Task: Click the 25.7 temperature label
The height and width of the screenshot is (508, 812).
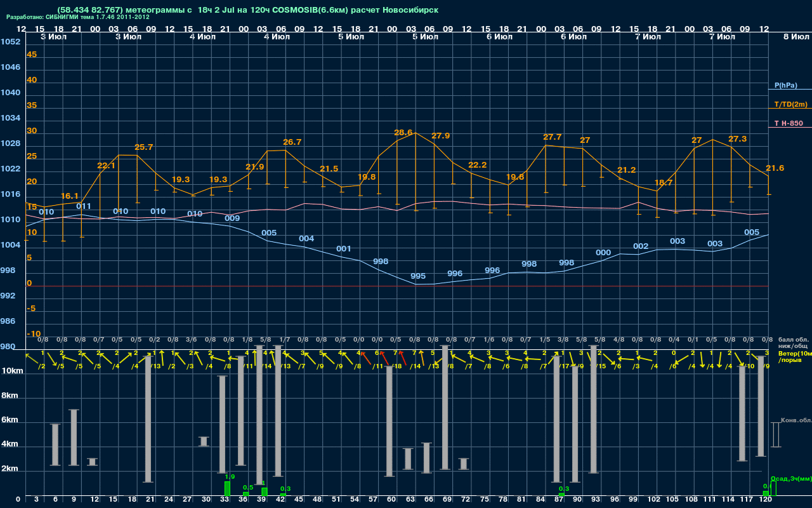Action: 144,147
